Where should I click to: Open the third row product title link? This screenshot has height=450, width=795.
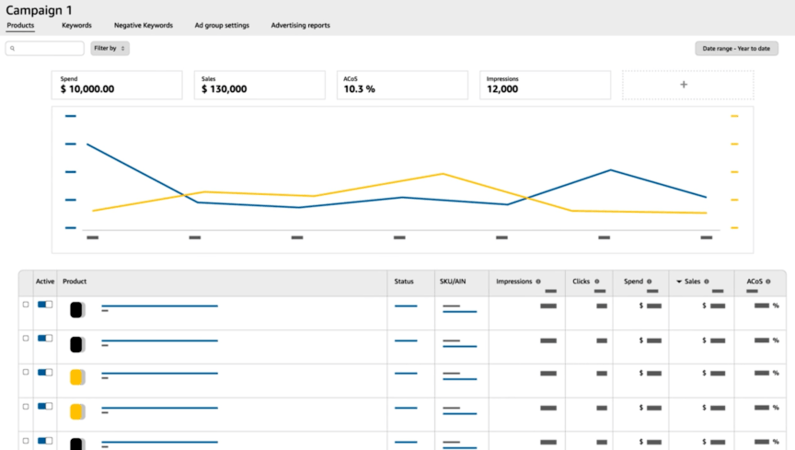[160, 373]
